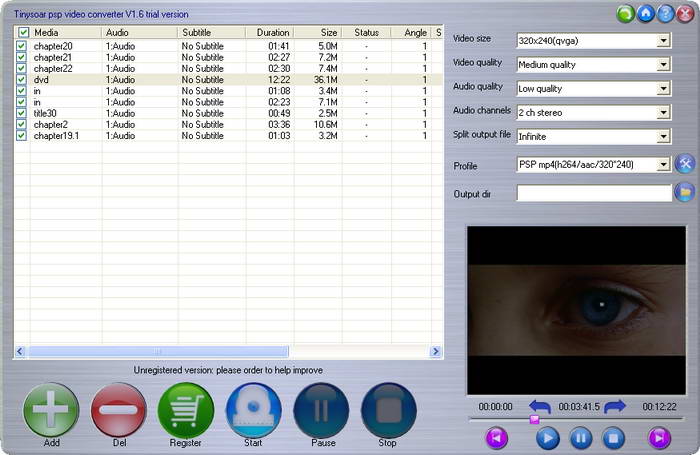Uncheck title30 checkbox
The height and width of the screenshot is (455, 700).
tap(21, 113)
